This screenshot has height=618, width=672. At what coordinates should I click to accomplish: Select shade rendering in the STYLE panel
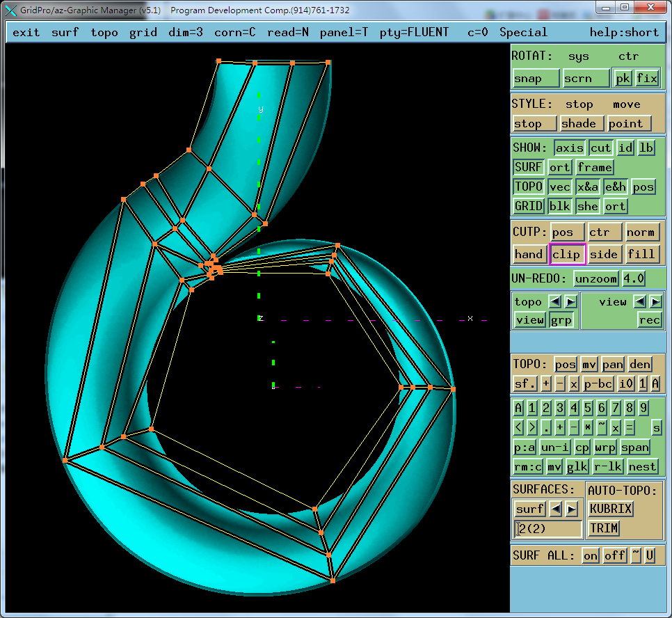click(578, 123)
